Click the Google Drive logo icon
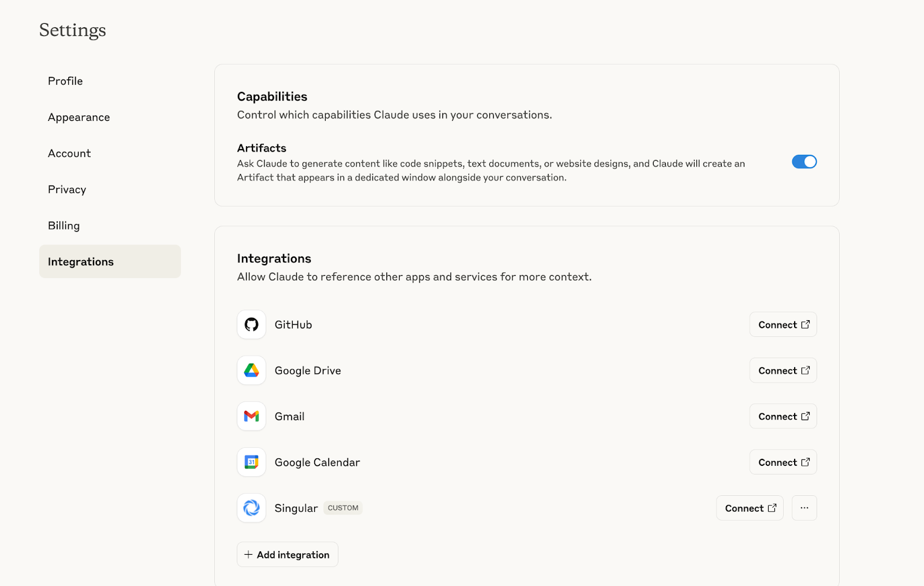Screen dimensions: 924x586 point(251,370)
